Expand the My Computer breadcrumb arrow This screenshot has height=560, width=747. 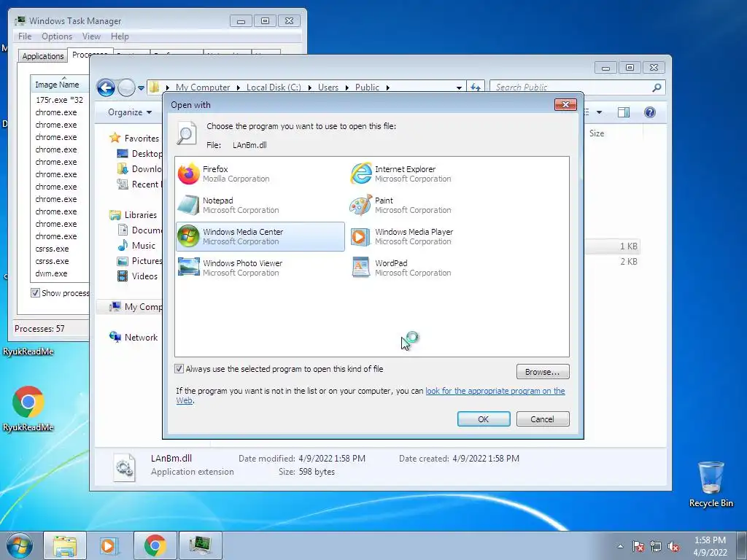click(x=239, y=87)
